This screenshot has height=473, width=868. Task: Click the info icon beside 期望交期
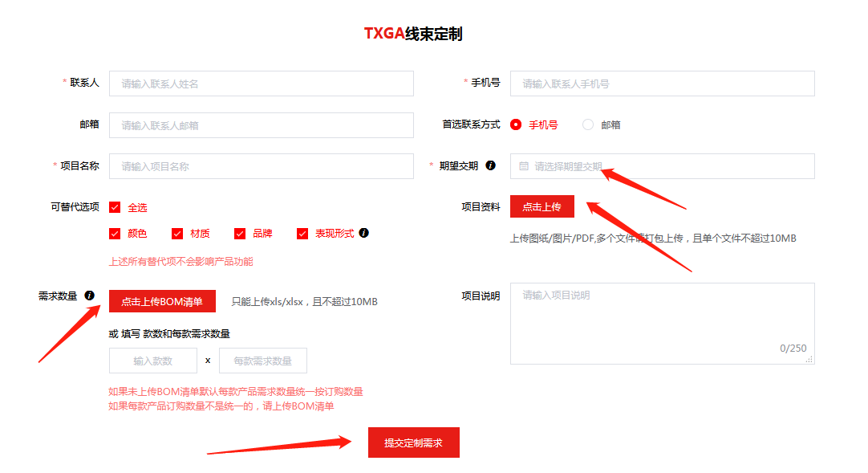(490, 165)
